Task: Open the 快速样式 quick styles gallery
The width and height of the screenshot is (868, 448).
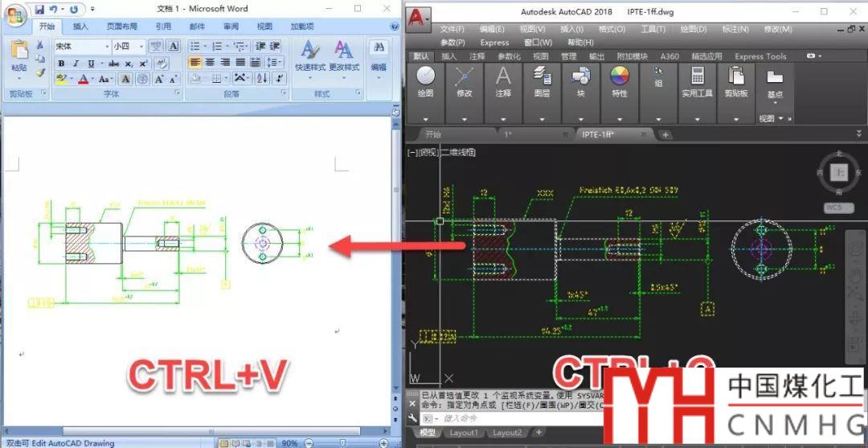Action: click(x=310, y=58)
